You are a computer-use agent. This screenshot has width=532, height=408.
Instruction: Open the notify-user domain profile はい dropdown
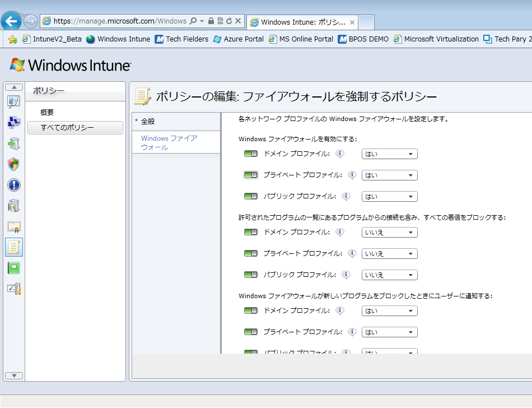(x=390, y=311)
